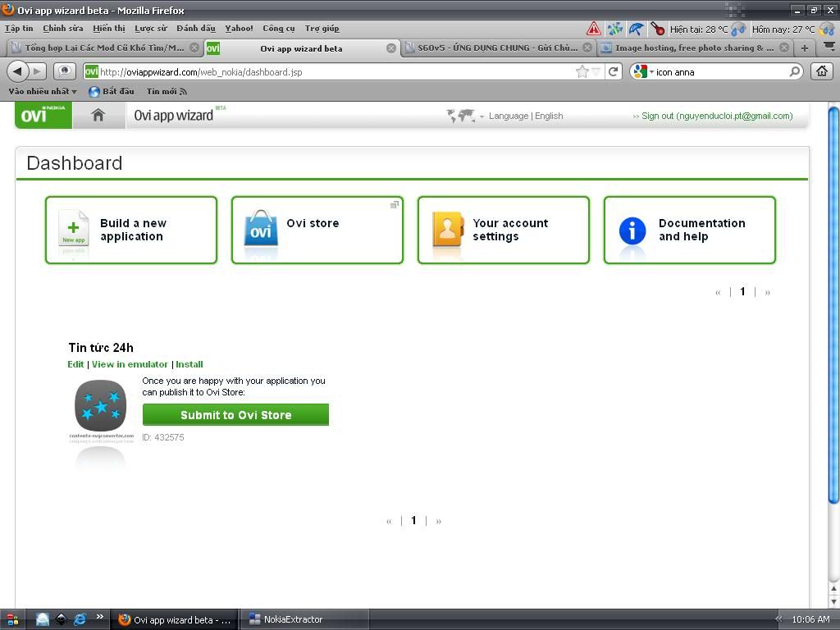Click the world map language icon
Viewport: 840px width, 630px height.
[460, 115]
